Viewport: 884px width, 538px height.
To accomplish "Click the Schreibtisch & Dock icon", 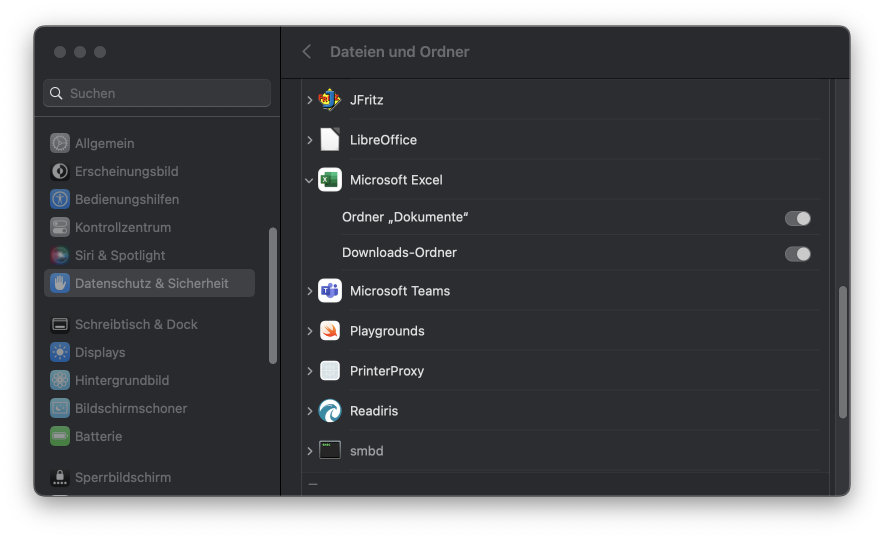I will click(x=60, y=324).
